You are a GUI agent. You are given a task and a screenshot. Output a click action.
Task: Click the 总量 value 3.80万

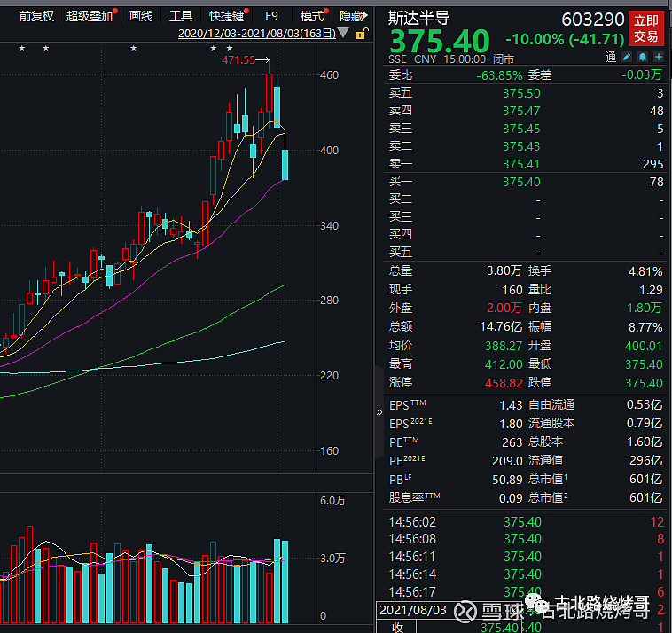click(x=504, y=271)
